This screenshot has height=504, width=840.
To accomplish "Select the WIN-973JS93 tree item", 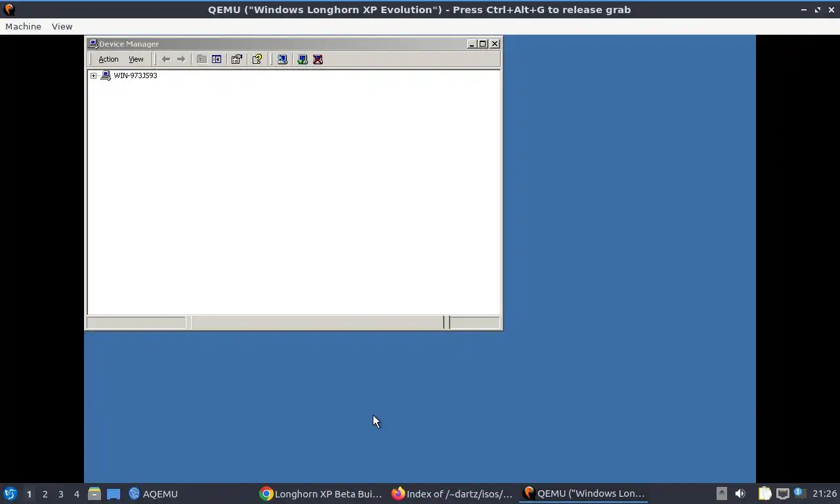I will pos(135,75).
